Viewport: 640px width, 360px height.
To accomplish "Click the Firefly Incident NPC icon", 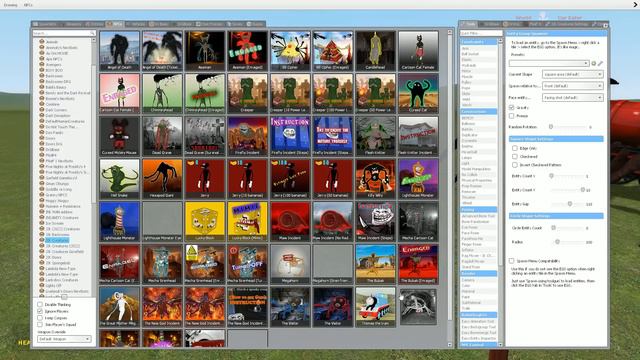I will (x=247, y=136).
